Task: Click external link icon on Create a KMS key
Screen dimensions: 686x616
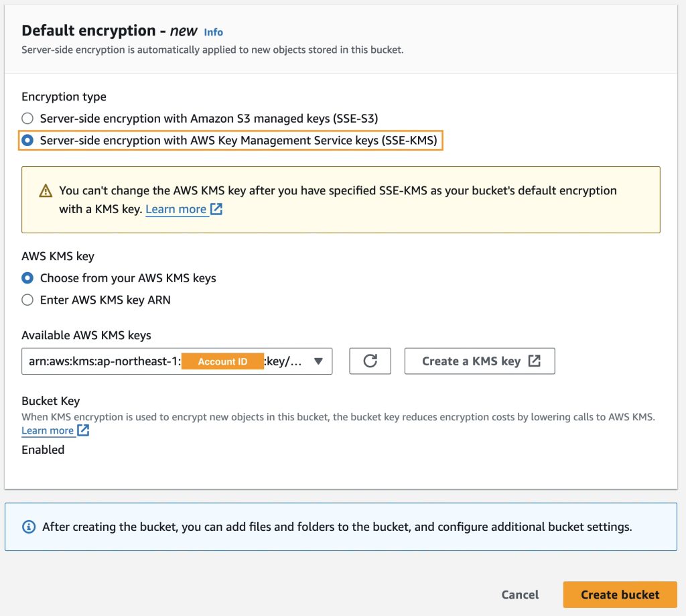Action: click(534, 361)
